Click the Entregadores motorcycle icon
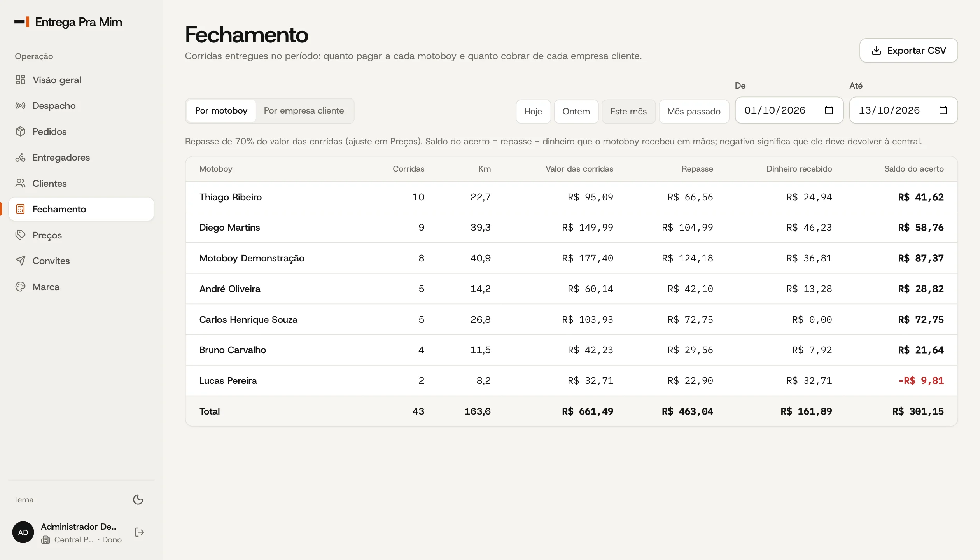The height and width of the screenshot is (560, 980). [20, 157]
